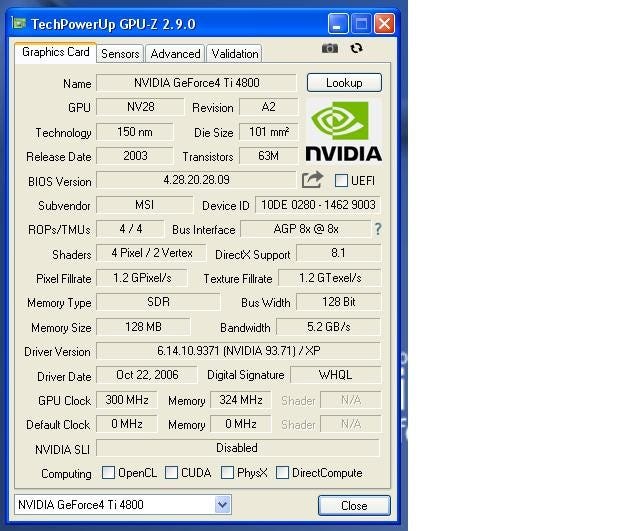This screenshot has width=640, height=531.
Task: Toggle the PhysX checkbox
Action: tap(227, 473)
